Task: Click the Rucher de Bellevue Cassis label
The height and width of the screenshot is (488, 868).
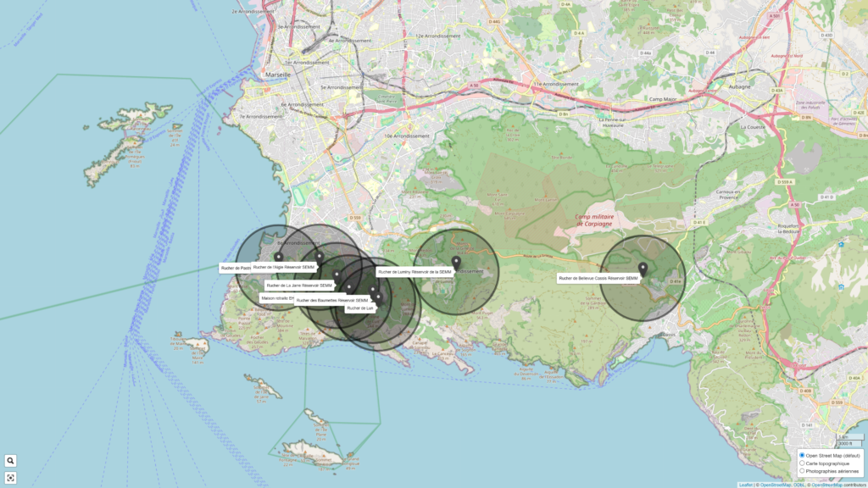Action: pyautogui.click(x=598, y=278)
